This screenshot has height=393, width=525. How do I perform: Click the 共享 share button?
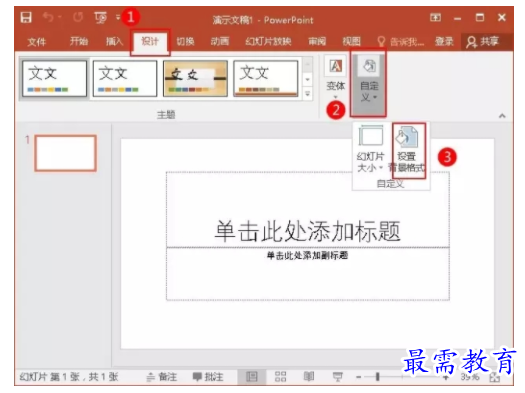482,42
